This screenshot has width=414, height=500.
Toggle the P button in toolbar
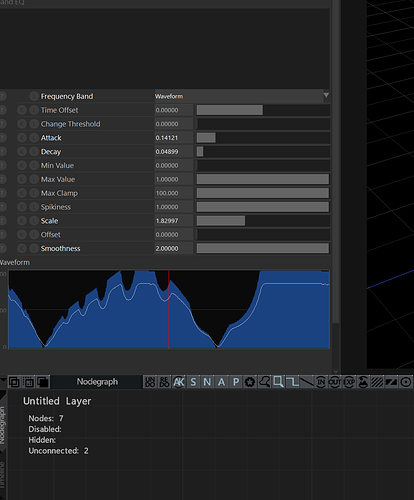236,382
